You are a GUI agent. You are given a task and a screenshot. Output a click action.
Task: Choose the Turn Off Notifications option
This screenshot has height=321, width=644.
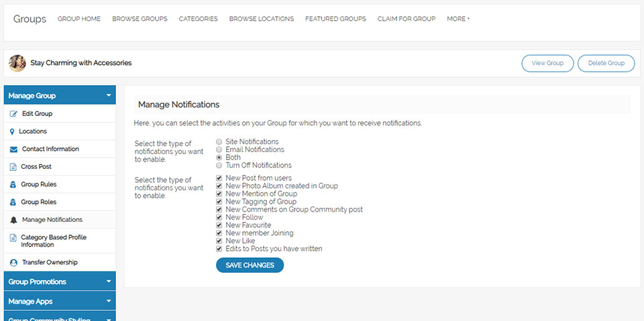[x=219, y=166]
